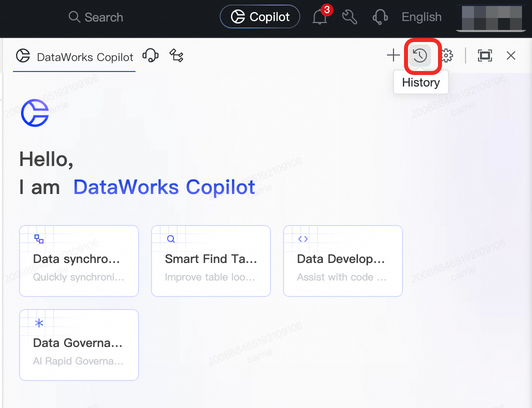Open the Smart Find Ta... card
The height and width of the screenshot is (408, 532).
211,261
